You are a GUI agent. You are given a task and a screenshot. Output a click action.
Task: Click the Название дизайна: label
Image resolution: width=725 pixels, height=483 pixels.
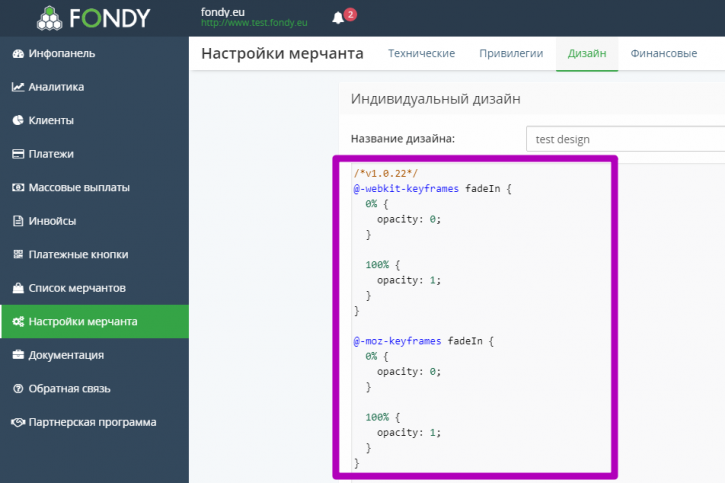tap(403, 139)
